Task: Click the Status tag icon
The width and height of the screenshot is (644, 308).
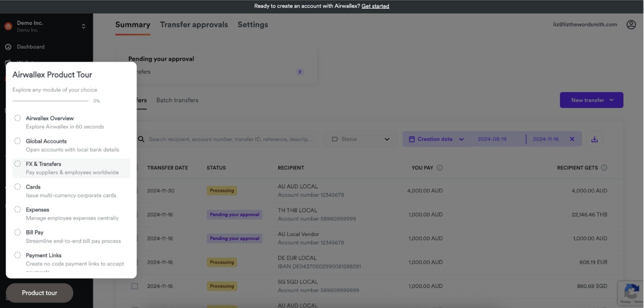Action: [335, 139]
